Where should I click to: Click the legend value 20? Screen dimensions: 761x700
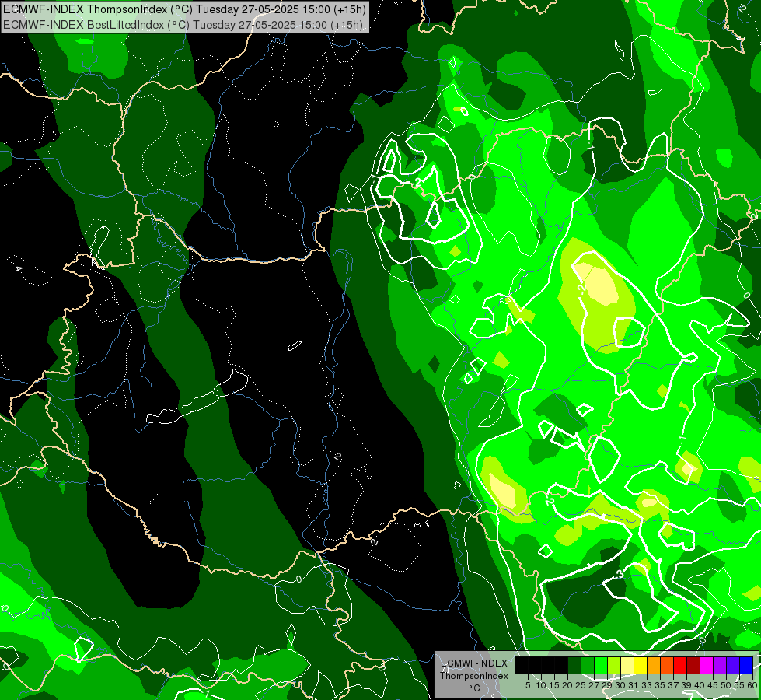[567, 685]
